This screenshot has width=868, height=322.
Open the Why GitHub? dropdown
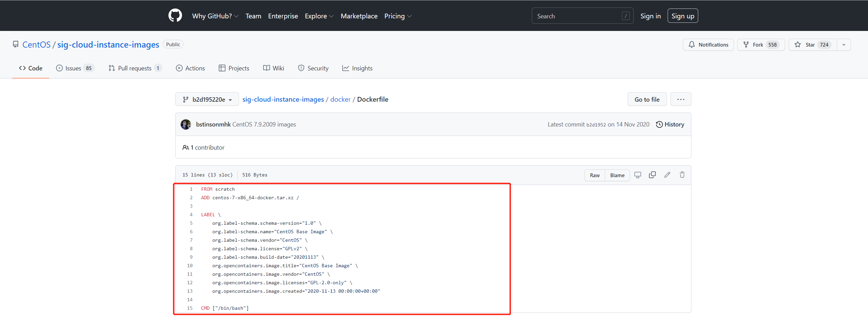coord(215,16)
